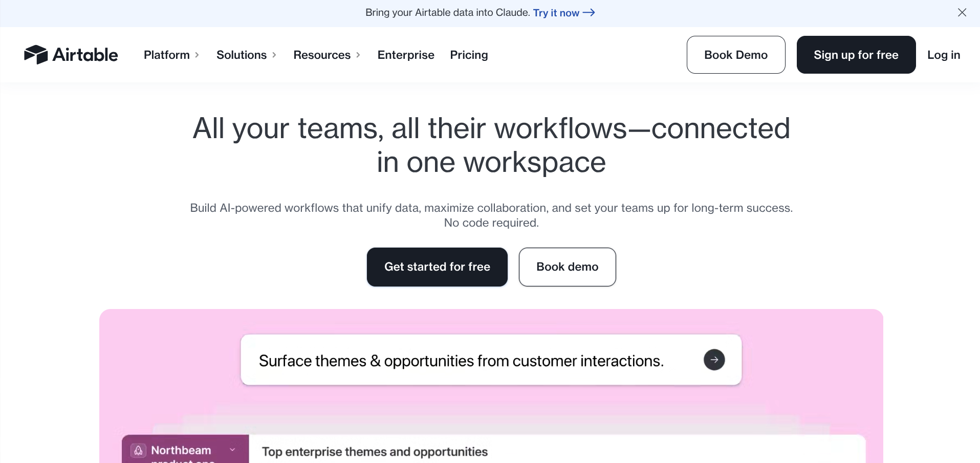The image size is (980, 463).
Task: Click the 'All your teams' headline text
Action: [491, 145]
